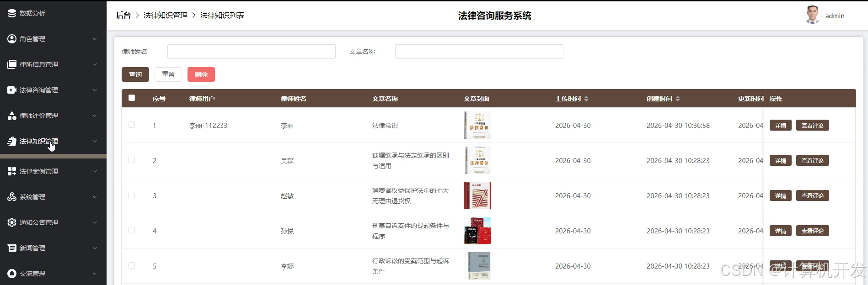Open cover thumbnail for 法律常识
Screen dimensions: 868x285
coord(477,125)
